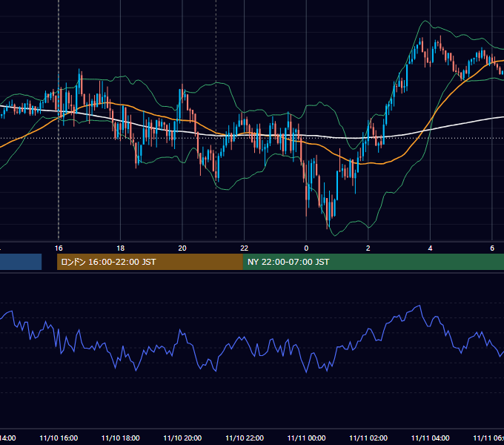This screenshot has height=445, width=504.
Task: Click the 4 label on the upper time axis
Action: [x=430, y=248]
